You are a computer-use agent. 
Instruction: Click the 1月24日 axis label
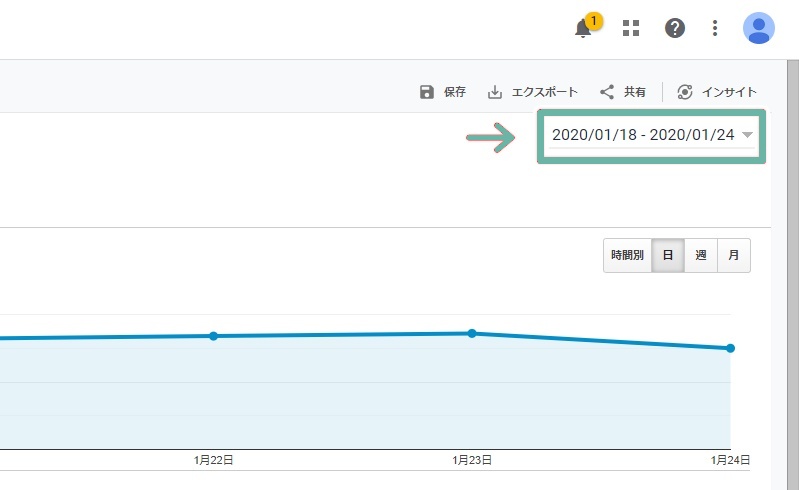tap(730, 460)
